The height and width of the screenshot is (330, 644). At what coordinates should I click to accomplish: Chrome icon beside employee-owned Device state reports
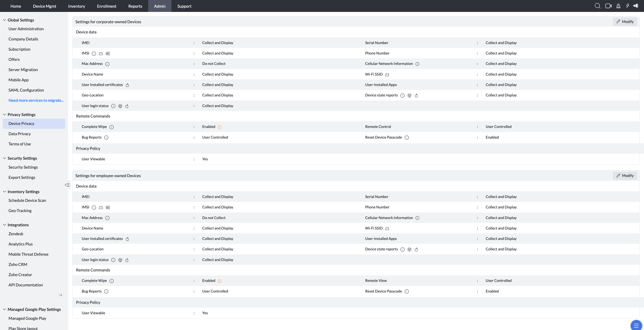pos(410,250)
